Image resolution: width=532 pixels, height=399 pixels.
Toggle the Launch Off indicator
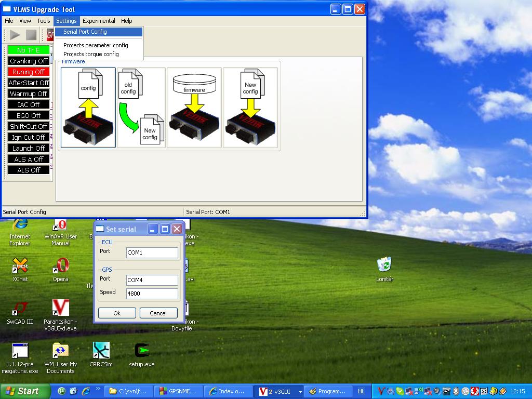pyautogui.click(x=29, y=148)
